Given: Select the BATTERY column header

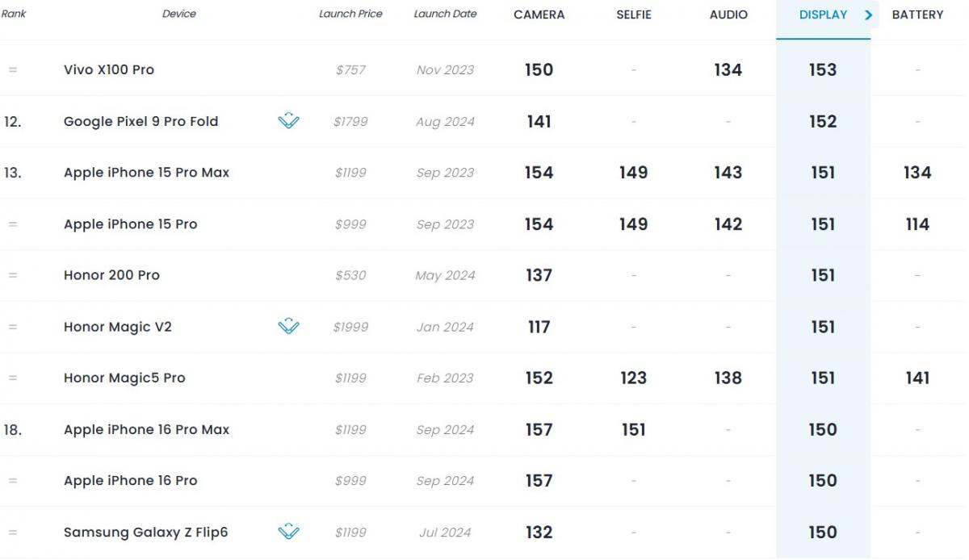Looking at the screenshot, I should 917,15.
